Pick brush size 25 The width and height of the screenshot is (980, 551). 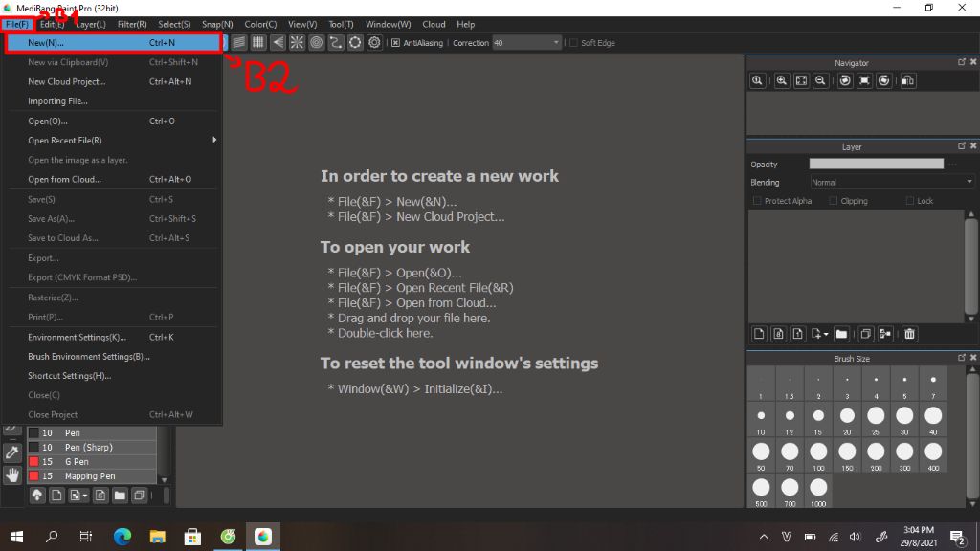click(x=876, y=420)
